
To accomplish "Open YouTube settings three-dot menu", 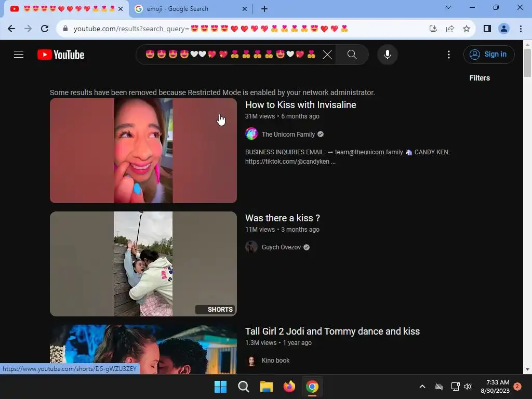I will tap(448, 54).
